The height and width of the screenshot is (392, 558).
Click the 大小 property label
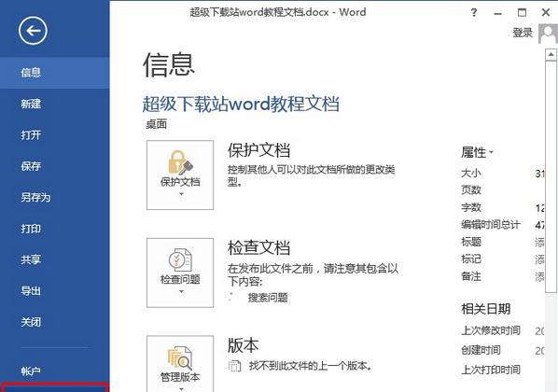pyautogui.click(x=471, y=173)
